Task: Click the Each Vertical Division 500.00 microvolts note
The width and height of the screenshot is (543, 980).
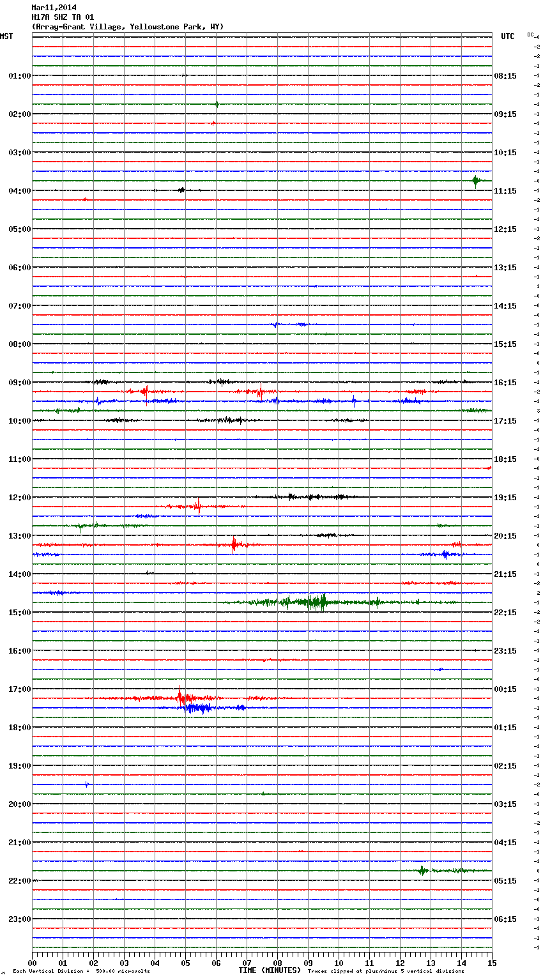Action: pyautogui.click(x=81, y=972)
